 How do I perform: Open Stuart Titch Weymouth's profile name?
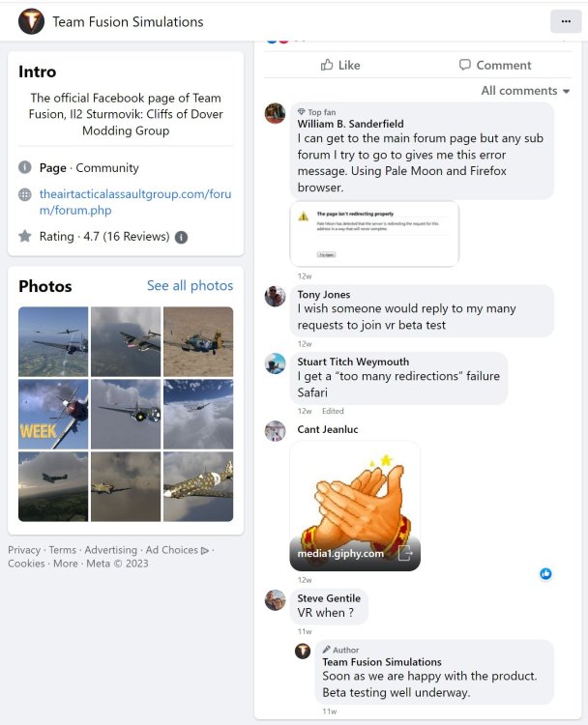(x=353, y=362)
